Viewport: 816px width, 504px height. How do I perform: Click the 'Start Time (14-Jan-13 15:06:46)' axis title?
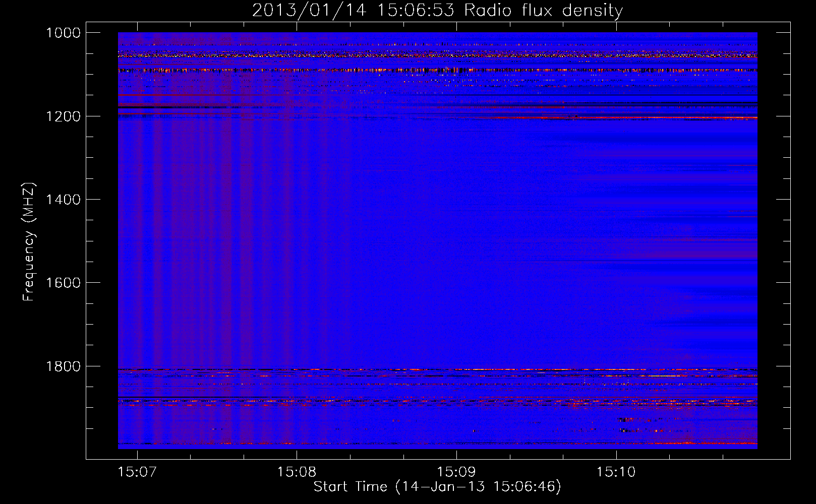pos(437,487)
